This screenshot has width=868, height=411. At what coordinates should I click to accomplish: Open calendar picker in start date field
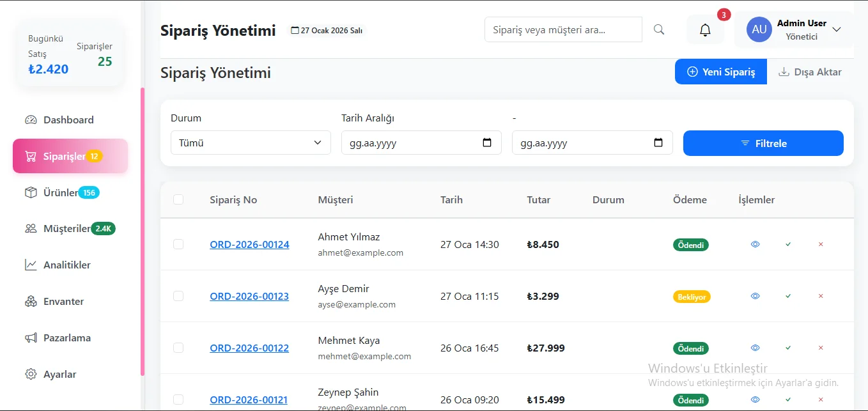[487, 143]
